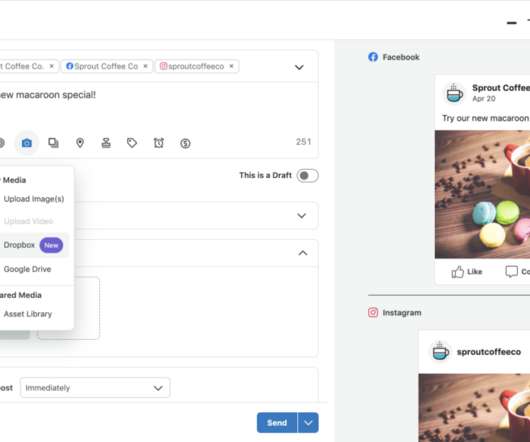This screenshot has width=530, height=442.
Task: Click the Apr 20 post date
Action: click(484, 99)
